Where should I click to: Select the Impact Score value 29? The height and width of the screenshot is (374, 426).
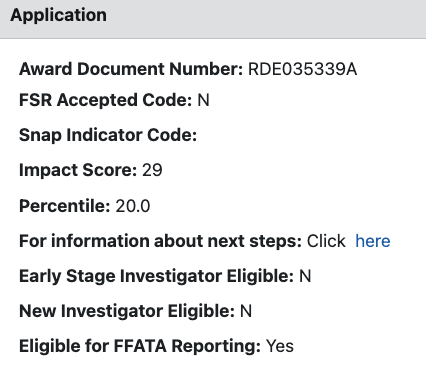[152, 170]
